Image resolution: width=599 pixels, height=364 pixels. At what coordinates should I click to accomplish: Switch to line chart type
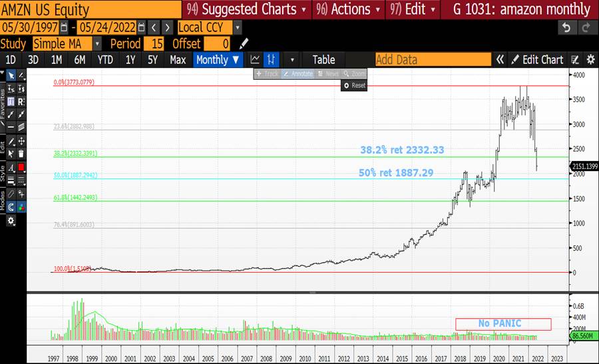click(255, 60)
